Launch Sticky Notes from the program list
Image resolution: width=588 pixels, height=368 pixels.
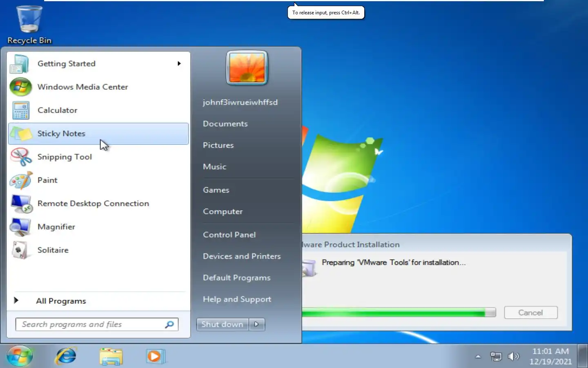click(x=98, y=134)
